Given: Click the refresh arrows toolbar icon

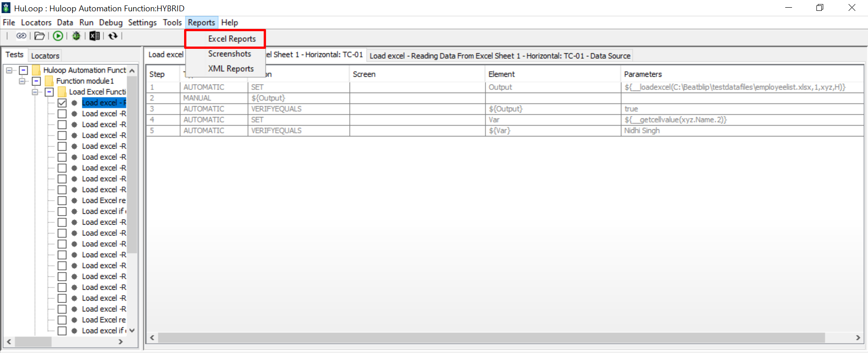Looking at the screenshot, I should pyautogui.click(x=113, y=36).
